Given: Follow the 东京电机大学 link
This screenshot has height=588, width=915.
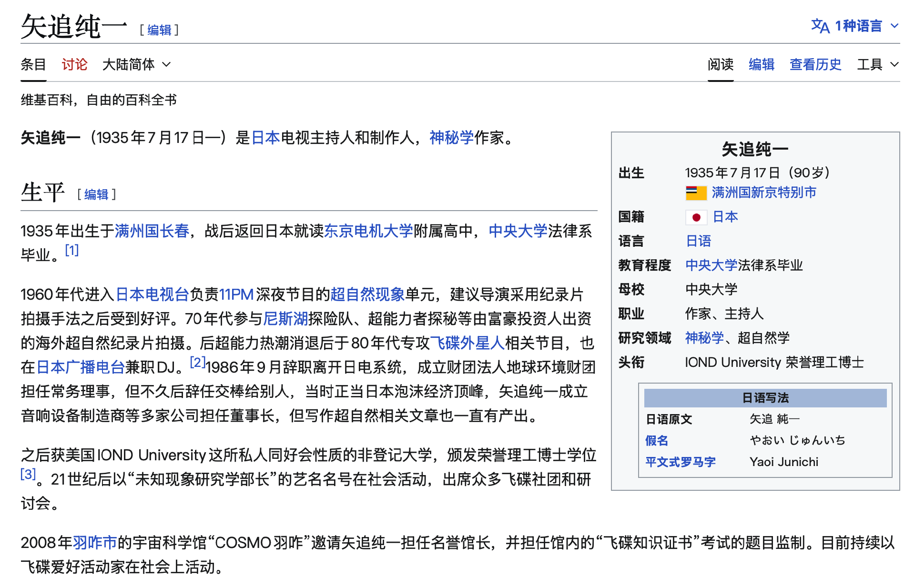Looking at the screenshot, I should click(368, 231).
